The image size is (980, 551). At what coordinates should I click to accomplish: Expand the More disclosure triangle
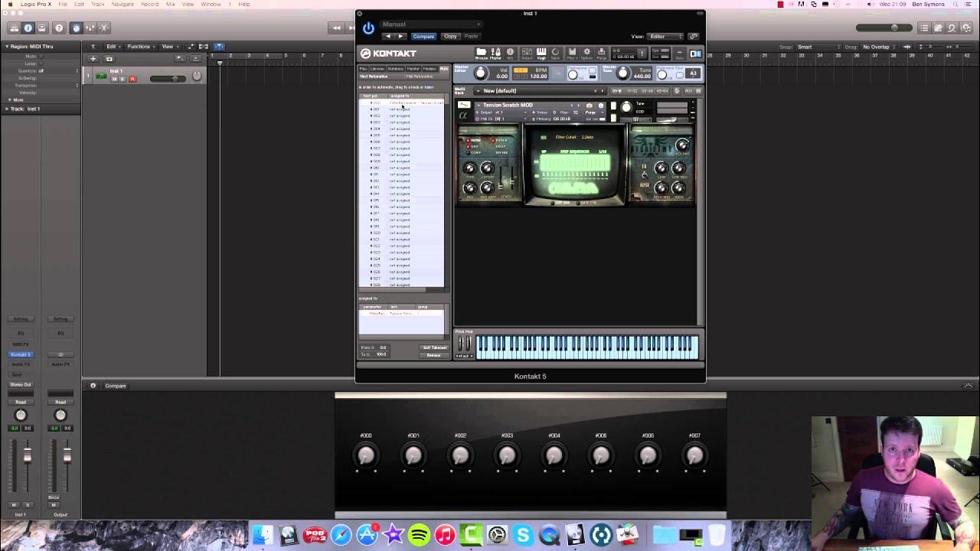point(10,99)
